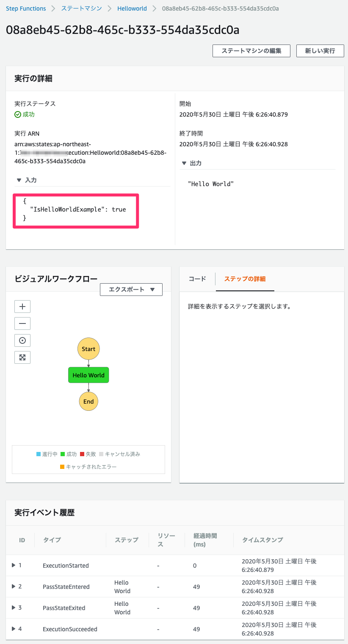Go to Step Functions breadcrumb link
This screenshot has width=348, height=644.
(26, 8)
